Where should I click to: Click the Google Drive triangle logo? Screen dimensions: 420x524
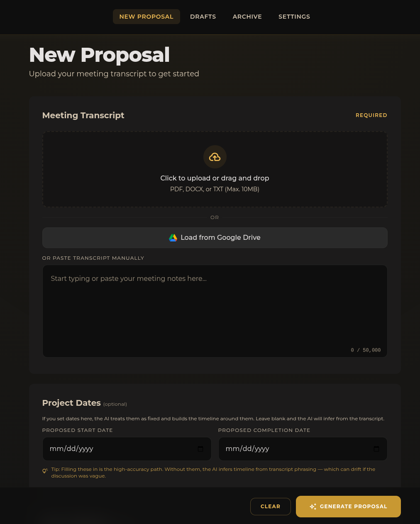click(173, 237)
